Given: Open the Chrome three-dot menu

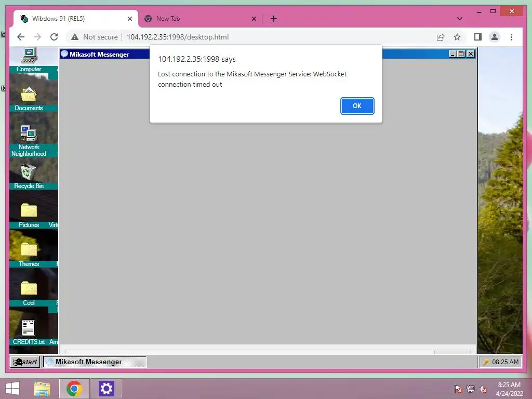Looking at the screenshot, I should point(511,37).
